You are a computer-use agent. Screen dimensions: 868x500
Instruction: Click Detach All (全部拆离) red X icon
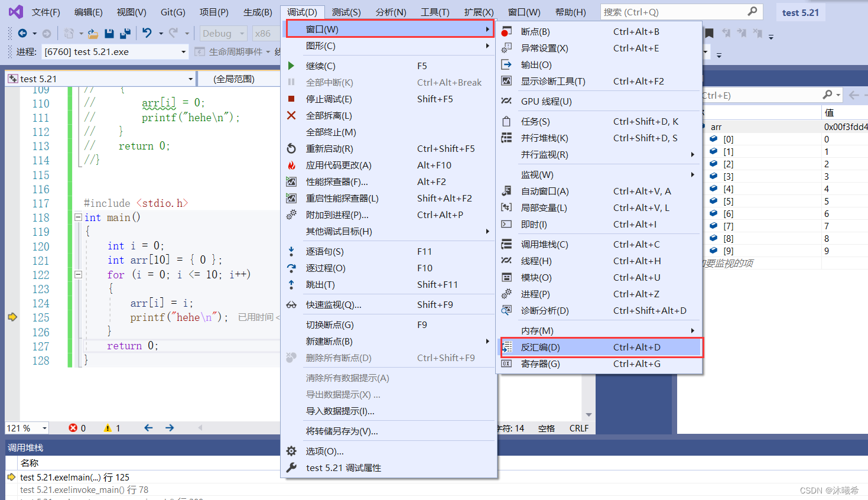[x=291, y=115]
